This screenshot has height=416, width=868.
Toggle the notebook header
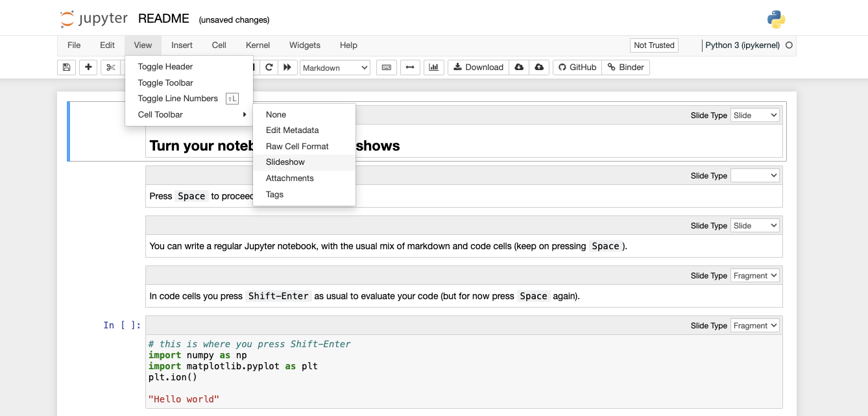[165, 67]
